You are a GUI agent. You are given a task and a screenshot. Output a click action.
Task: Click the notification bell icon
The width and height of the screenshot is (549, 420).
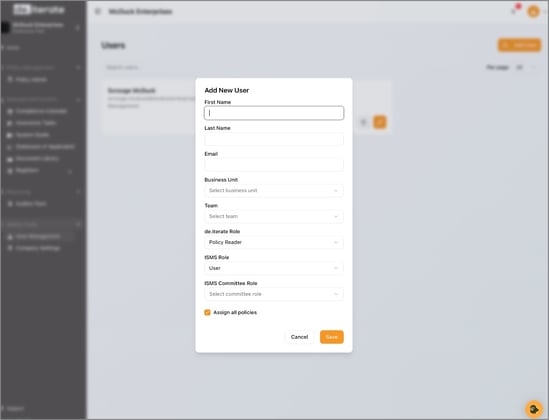point(514,11)
